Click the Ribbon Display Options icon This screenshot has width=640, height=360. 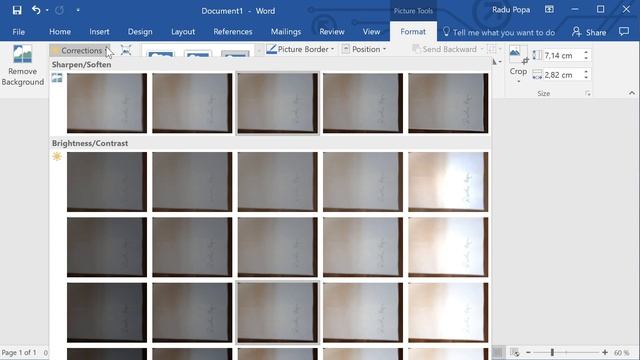tap(549, 9)
